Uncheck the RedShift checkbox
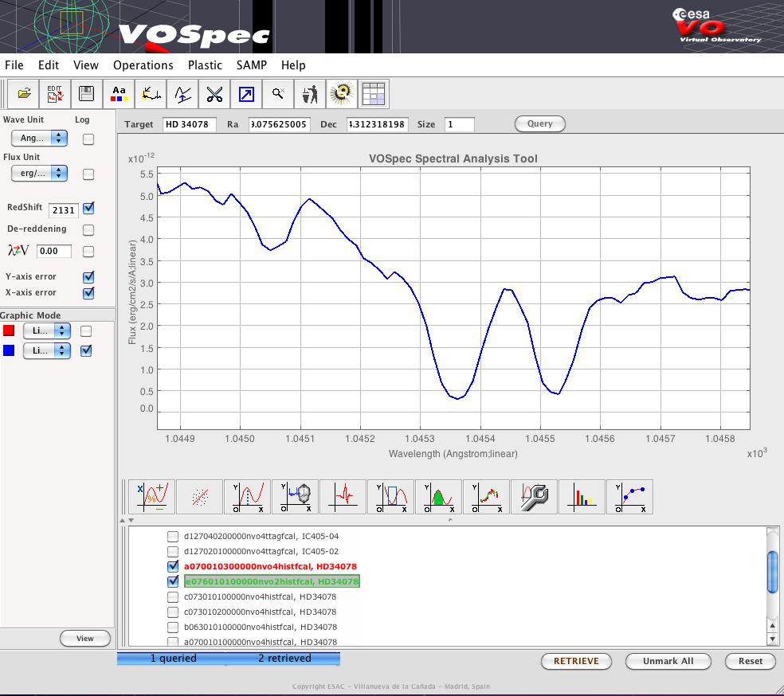784x696 pixels. point(88,208)
